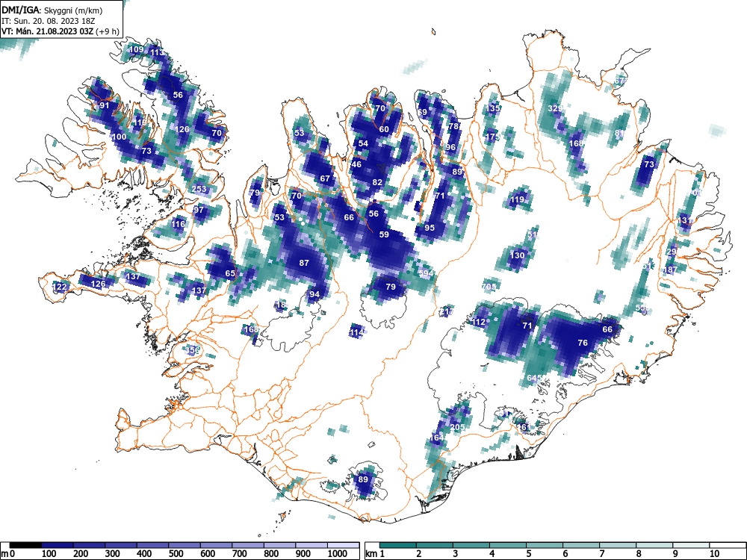Image resolution: width=747 pixels, height=560 pixels.
Task: Click the visibility value 113 on the map
Action: [157, 52]
